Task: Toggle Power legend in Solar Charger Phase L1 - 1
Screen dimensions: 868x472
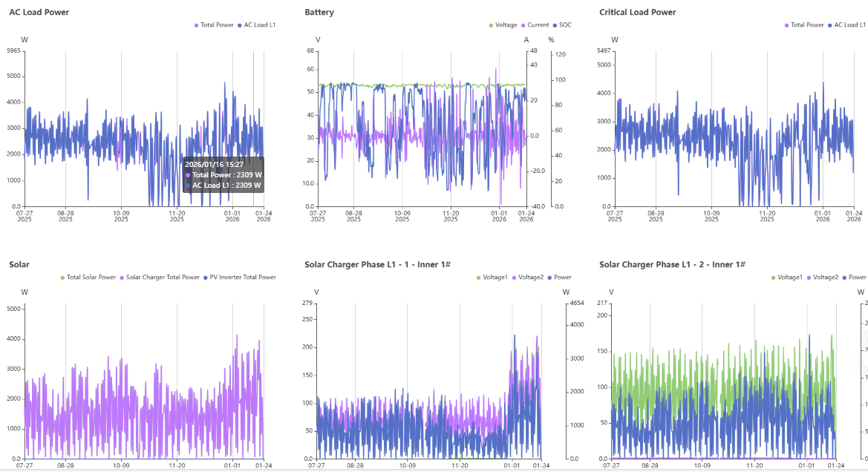Action: point(558,278)
